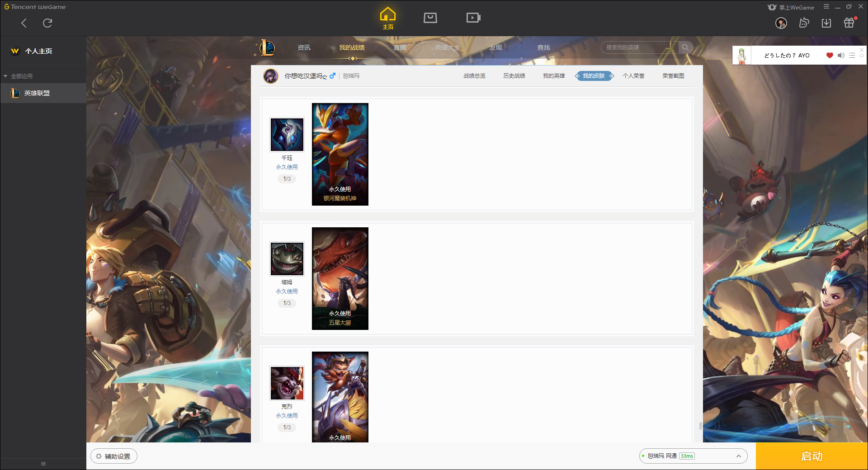Image resolution: width=868 pixels, height=470 pixels.
Task: Open 辅助设置 settings button
Action: 114,456
